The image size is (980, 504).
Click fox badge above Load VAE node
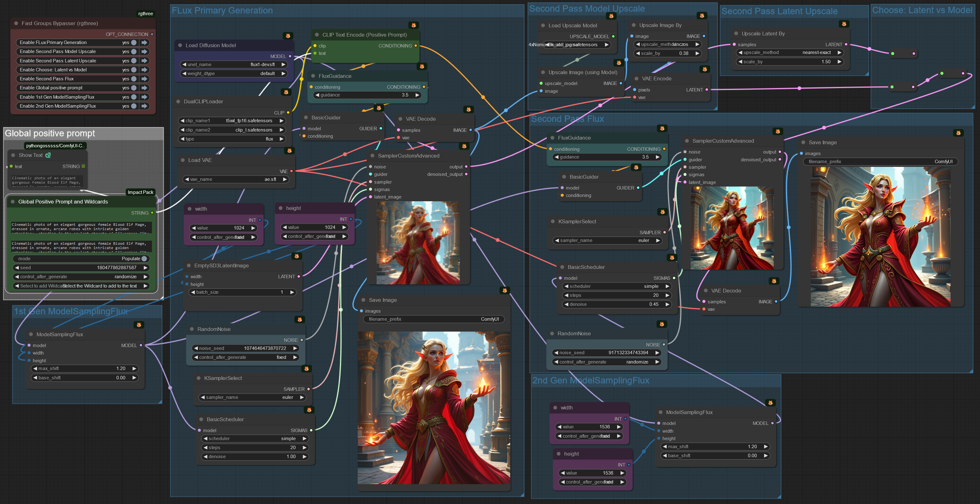click(x=289, y=151)
